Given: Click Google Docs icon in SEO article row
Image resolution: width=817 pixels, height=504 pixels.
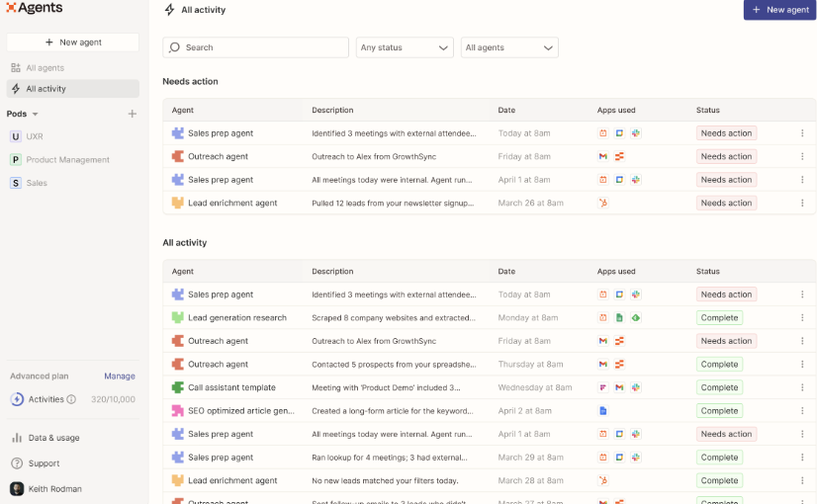Looking at the screenshot, I should point(602,411).
